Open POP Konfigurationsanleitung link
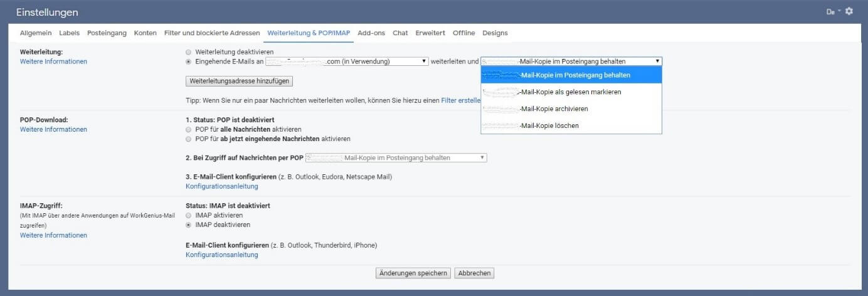The image size is (868, 296). pyautogui.click(x=221, y=186)
